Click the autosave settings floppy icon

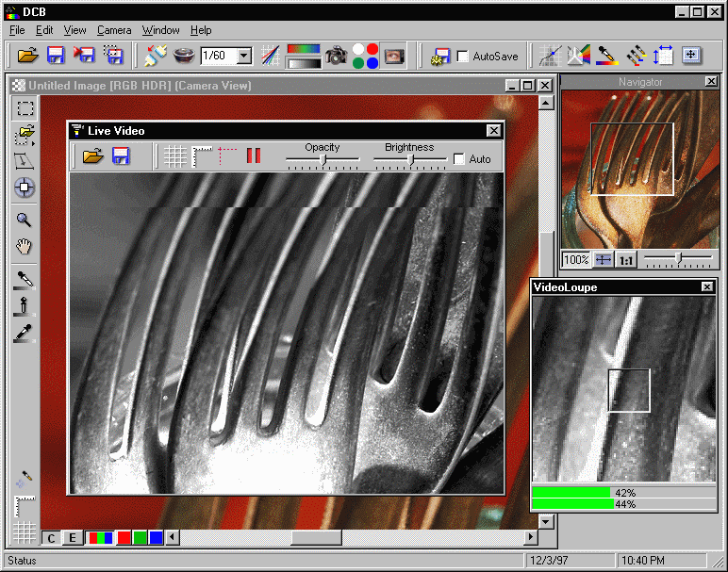[x=440, y=57]
